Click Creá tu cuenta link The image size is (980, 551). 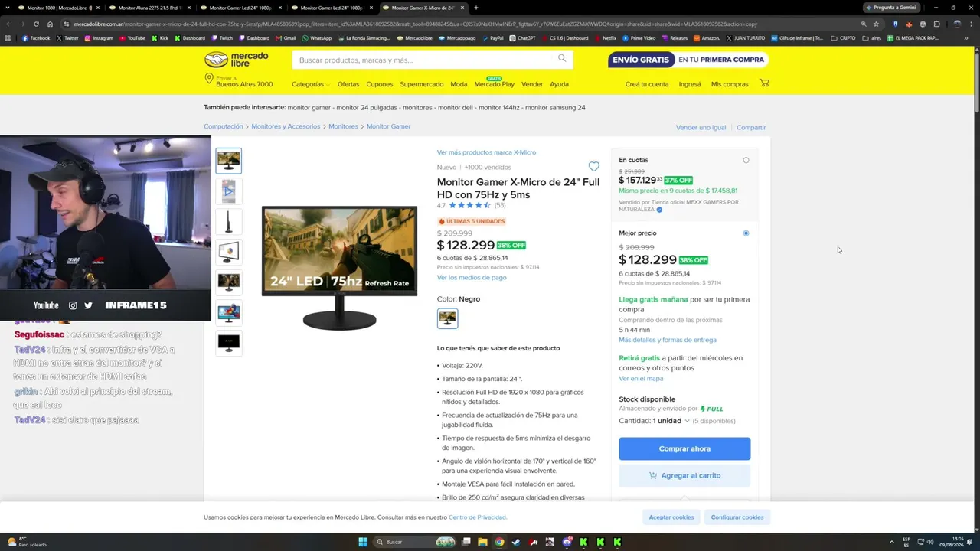coord(647,84)
